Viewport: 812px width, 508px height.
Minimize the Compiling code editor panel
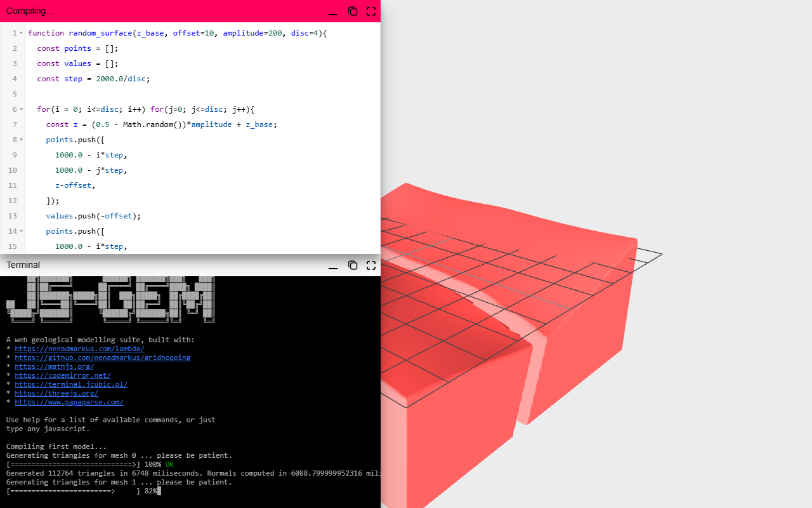coord(332,11)
